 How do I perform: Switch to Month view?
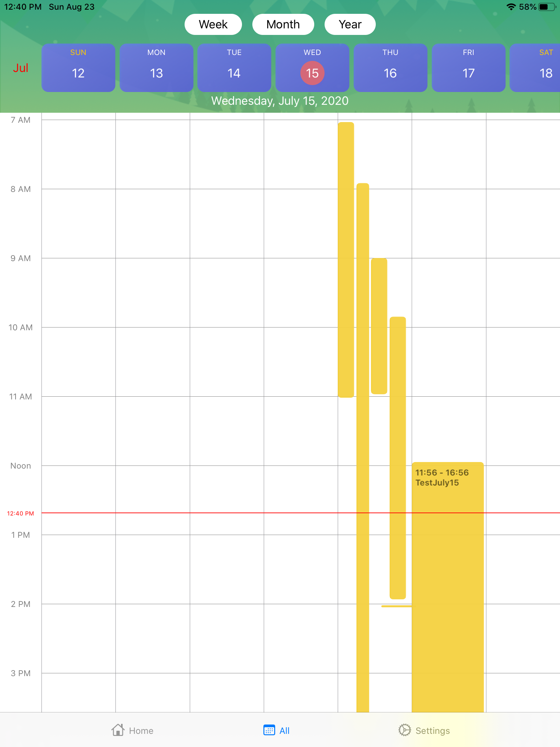coord(283,25)
